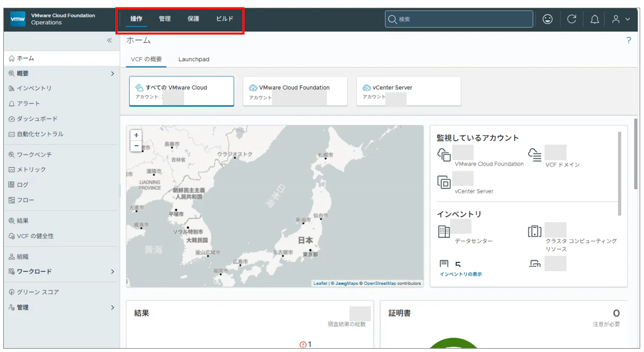
Task: Open ログ in the sidebar
Action: pos(23,185)
